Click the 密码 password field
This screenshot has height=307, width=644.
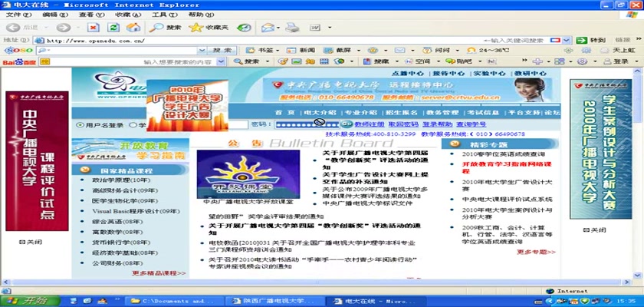(x=307, y=124)
